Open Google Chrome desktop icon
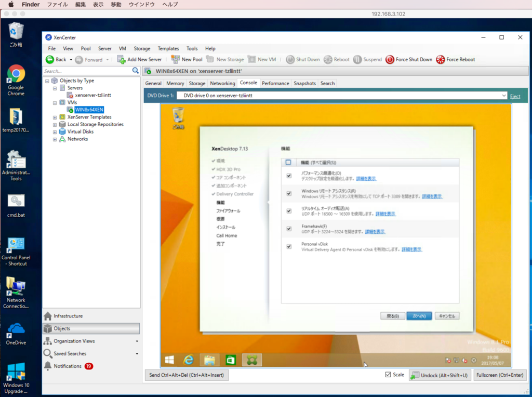532x397 pixels. click(x=16, y=81)
